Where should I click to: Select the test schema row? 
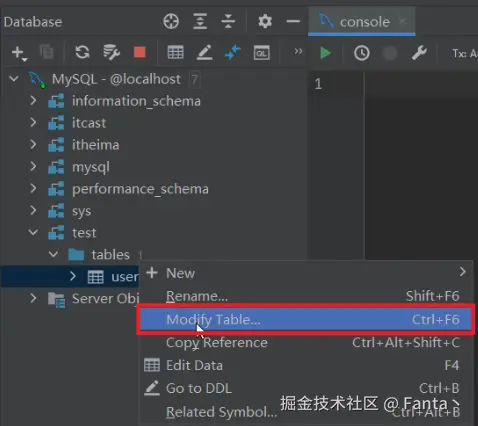pos(153,233)
